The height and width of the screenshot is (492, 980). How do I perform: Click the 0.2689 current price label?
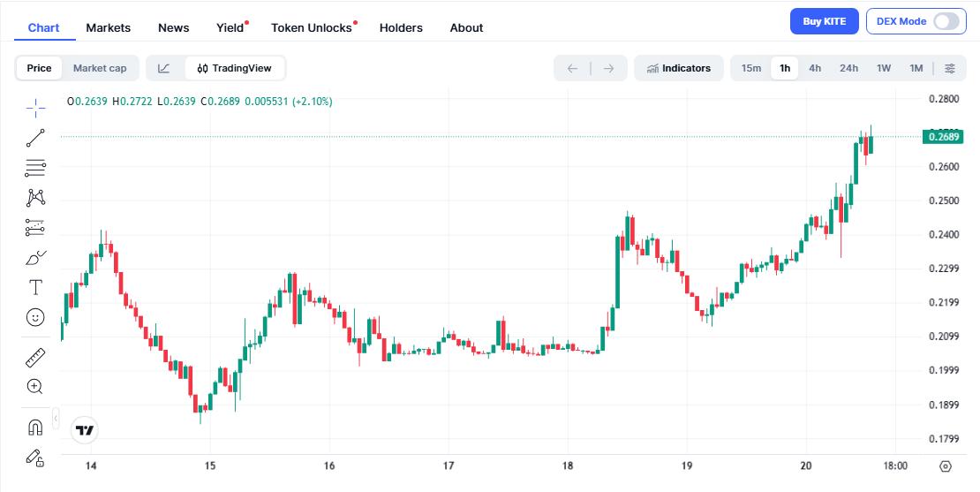(942, 136)
